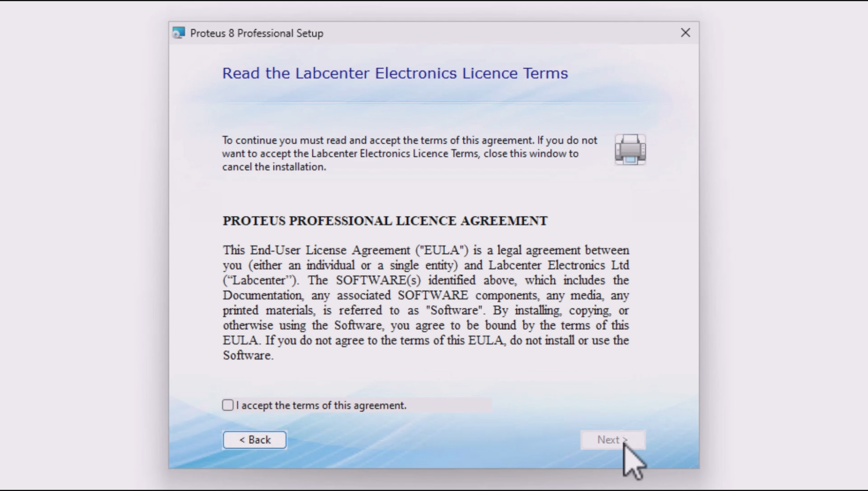The height and width of the screenshot is (491, 868).
Task: Click the printer icon to print licence
Action: pyautogui.click(x=630, y=150)
